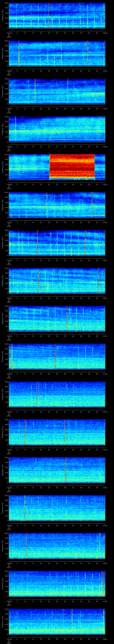The width and height of the screenshot is (114, 644).
Task: Click the 34:00 end time label
Action: tap(105, 109)
